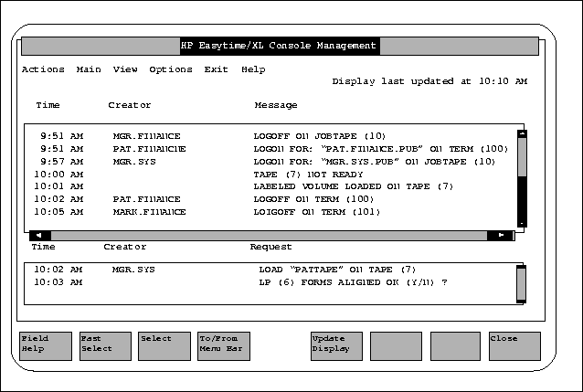Click PAT.FINANCE creator at 10:02 AM
The width and height of the screenshot is (583, 392).
pyautogui.click(x=146, y=199)
